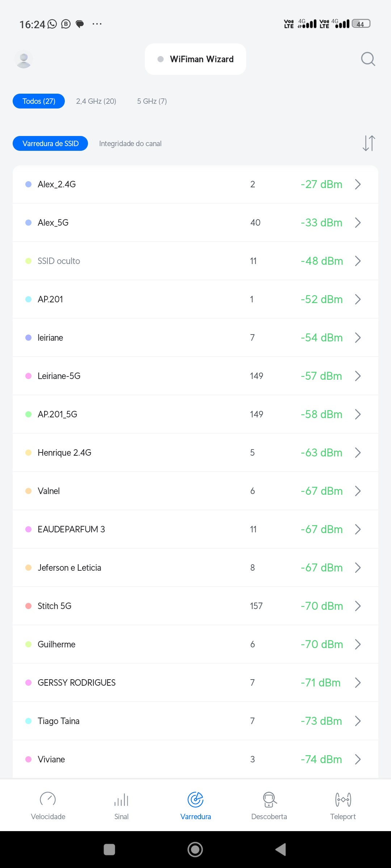Filter networks by Todos (27)
The height and width of the screenshot is (868, 391).
click(x=39, y=101)
